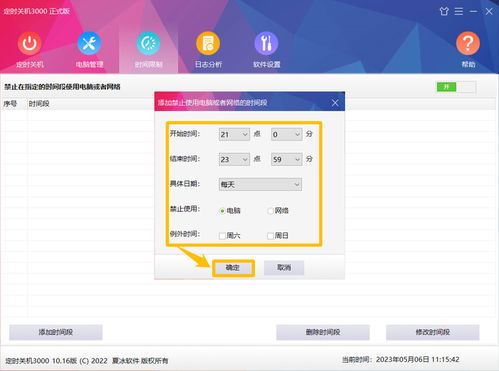Minimize the 定时关机3000 window

tap(473, 11)
